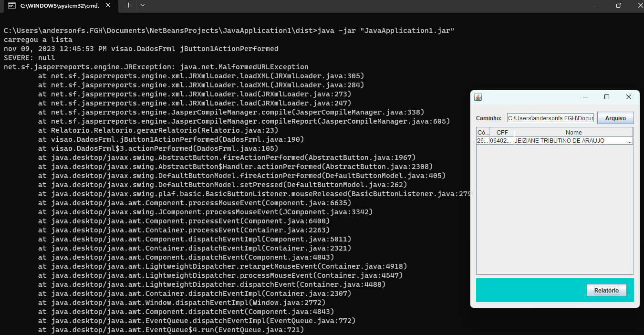Select the JEIZIANE TRIBUTINO DE ARAUJO row

555,141
